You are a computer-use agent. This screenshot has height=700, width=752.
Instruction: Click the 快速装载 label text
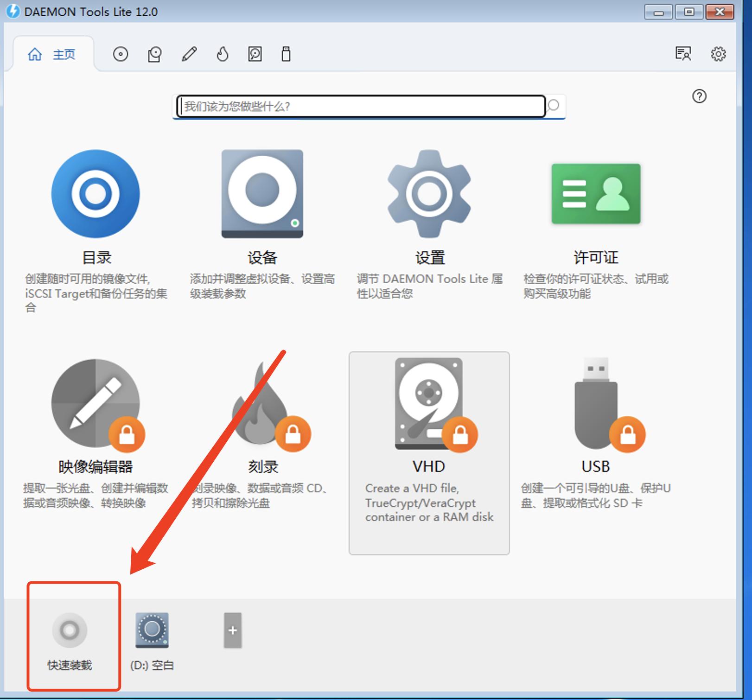[70, 665]
